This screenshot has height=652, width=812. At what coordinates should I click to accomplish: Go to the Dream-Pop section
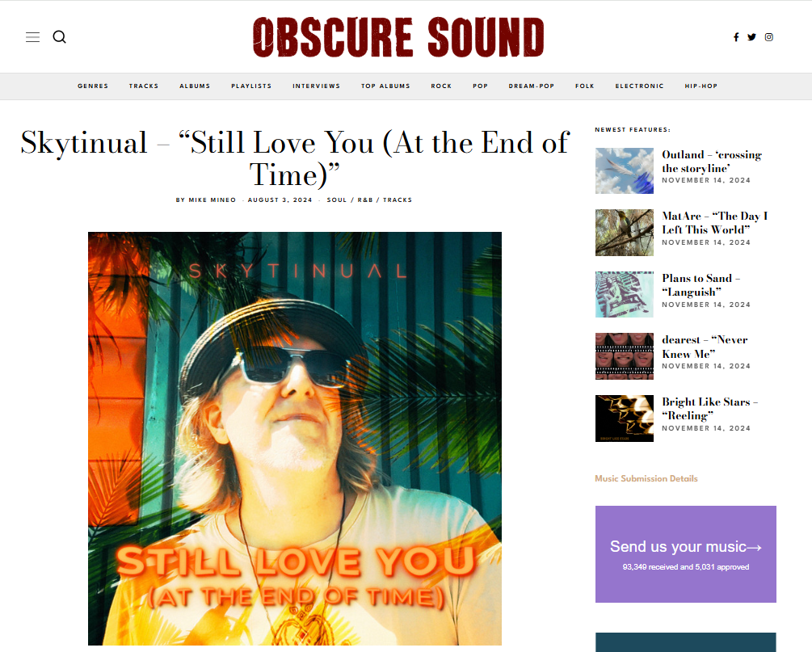coord(532,86)
